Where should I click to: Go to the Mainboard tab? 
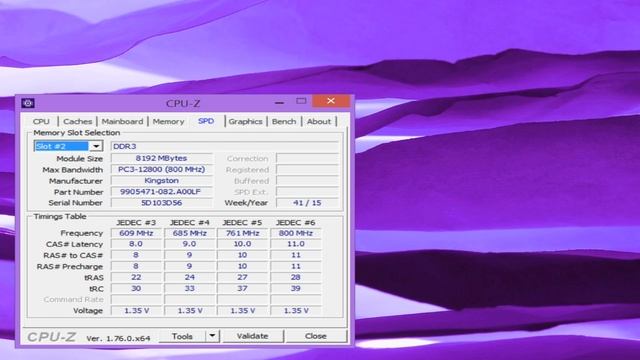tap(122, 121)
